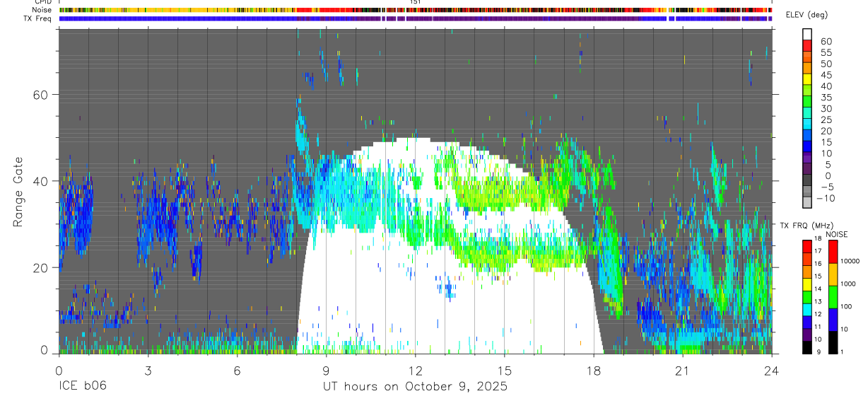Click the 'ELEV (deg)' colorbar title
The width and height of the screenshot is (868, 401).
click(807, 15)
